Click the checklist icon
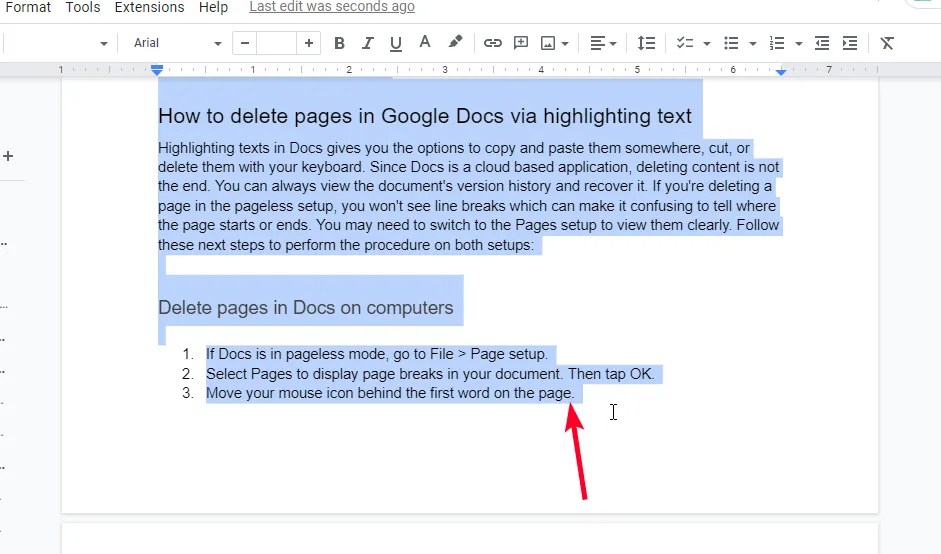Image resolution: width=941 pixels, height=554 pixels. pos(685,43)
